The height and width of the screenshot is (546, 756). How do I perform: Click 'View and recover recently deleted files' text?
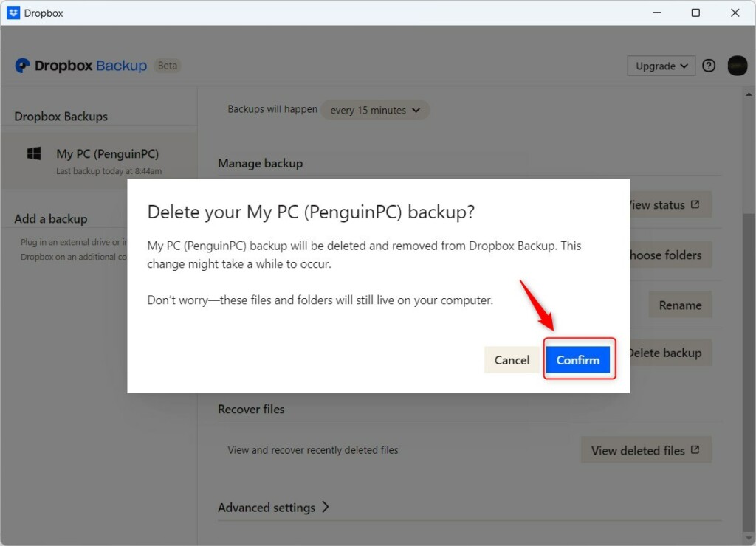(x=313, y=450)
